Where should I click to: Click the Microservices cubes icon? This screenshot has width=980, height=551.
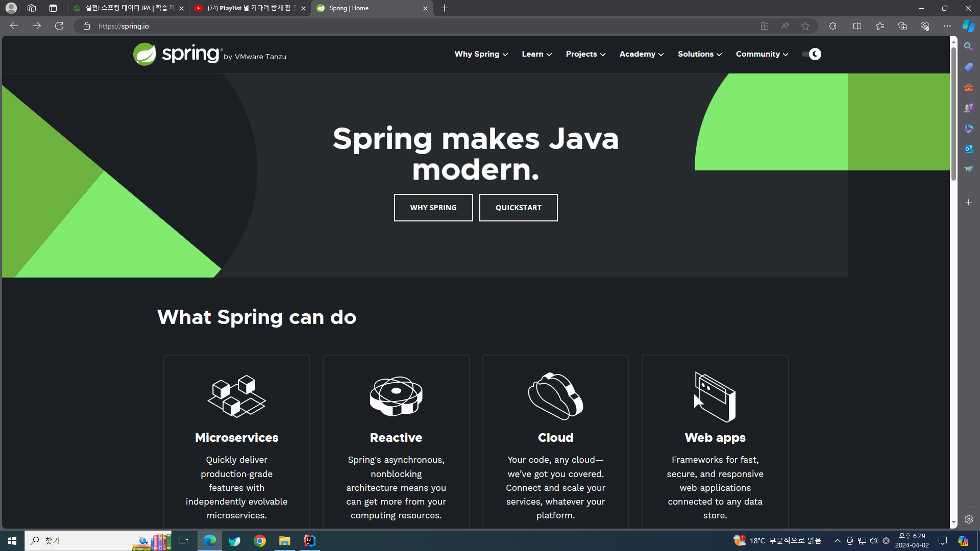[236, 396]
